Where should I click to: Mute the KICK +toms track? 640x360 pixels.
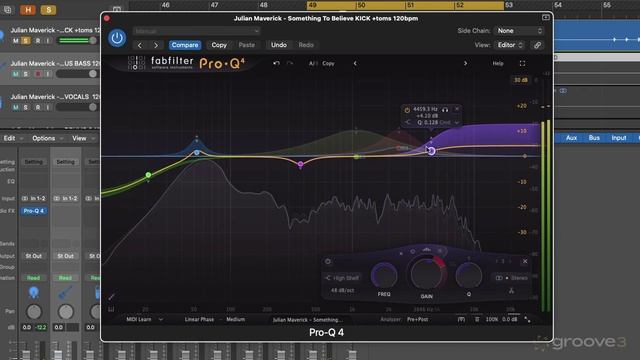[x=16, y=41]
